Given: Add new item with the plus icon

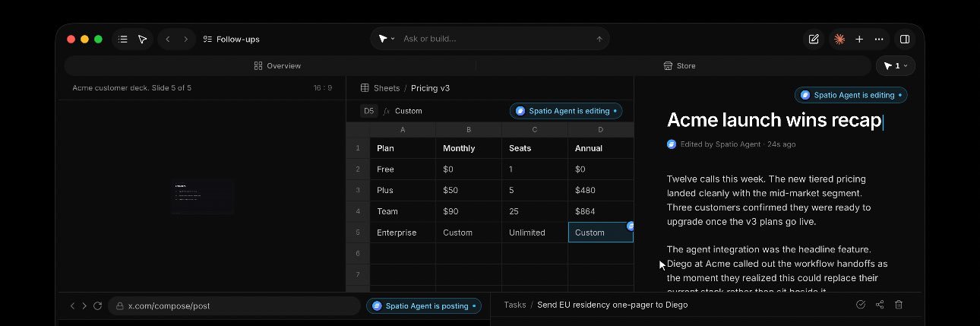Looking at the screenshot, I should pyautogui.click(x=859, y=39).
